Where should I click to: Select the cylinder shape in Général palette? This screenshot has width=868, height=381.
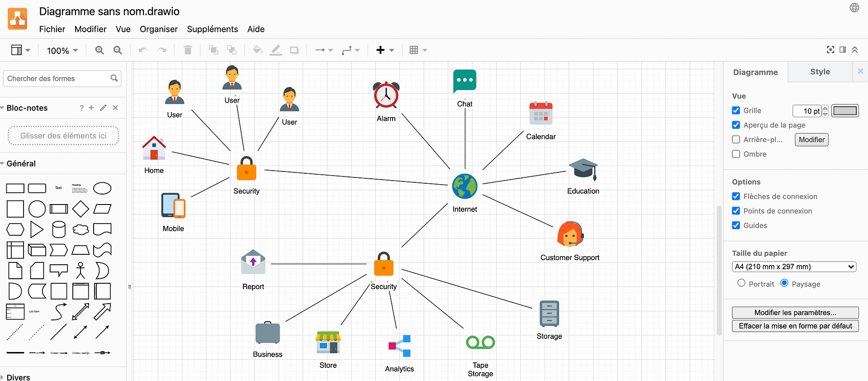click(x=59, y=229)
